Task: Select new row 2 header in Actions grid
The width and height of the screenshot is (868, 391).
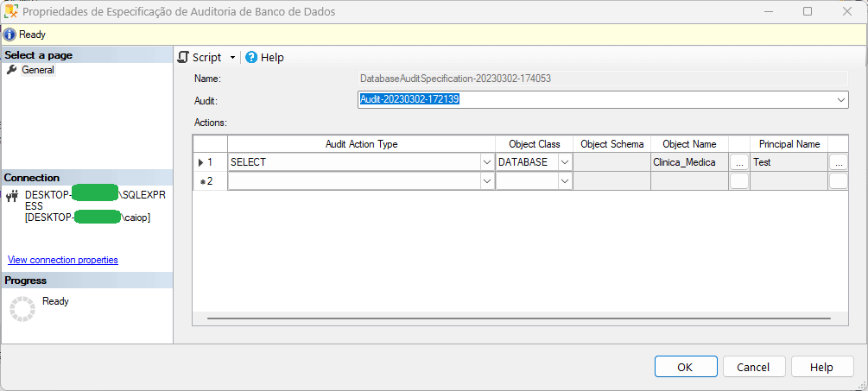Action: pos(210,181)
